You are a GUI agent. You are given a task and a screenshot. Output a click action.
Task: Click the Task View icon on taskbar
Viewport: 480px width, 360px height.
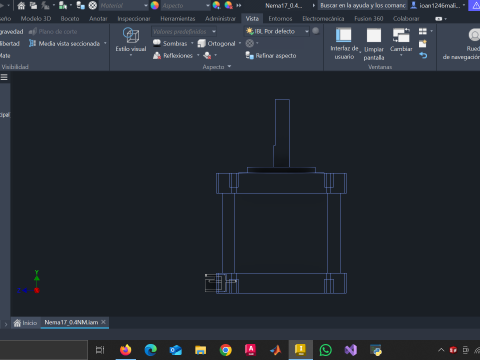coord(100,350)
